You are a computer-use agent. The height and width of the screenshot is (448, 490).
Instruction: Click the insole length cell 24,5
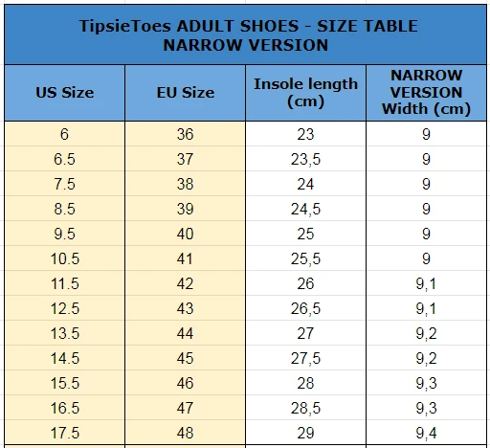(305, 209)
